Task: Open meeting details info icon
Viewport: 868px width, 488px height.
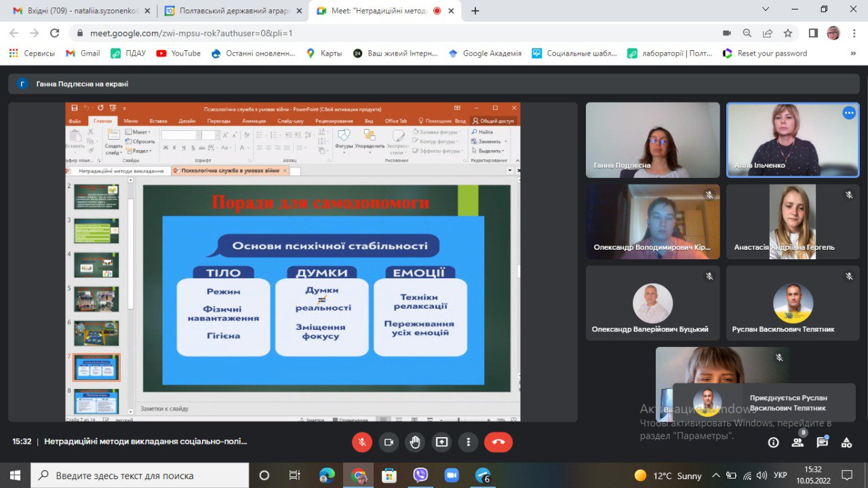Action: pos(773,443)
